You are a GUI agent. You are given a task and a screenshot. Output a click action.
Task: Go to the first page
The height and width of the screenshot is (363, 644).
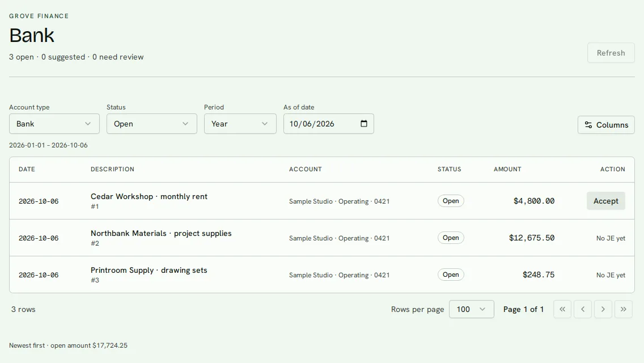coord(562,309)
